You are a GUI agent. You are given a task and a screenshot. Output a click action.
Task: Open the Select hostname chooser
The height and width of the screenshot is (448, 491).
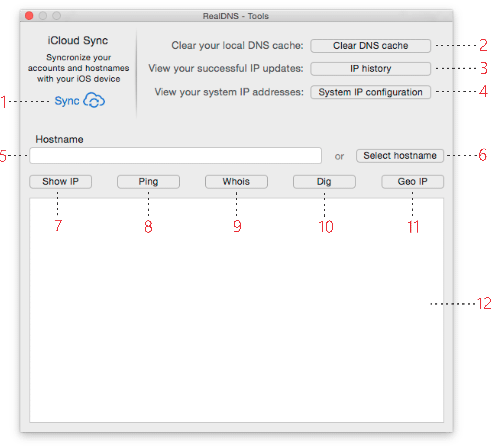(400, 155)
